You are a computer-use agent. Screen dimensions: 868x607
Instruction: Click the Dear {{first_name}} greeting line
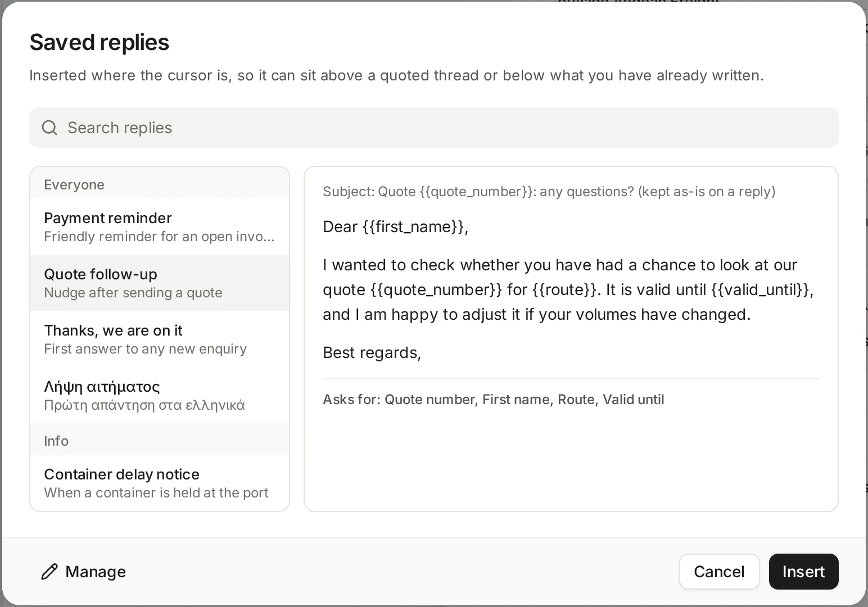395,227
